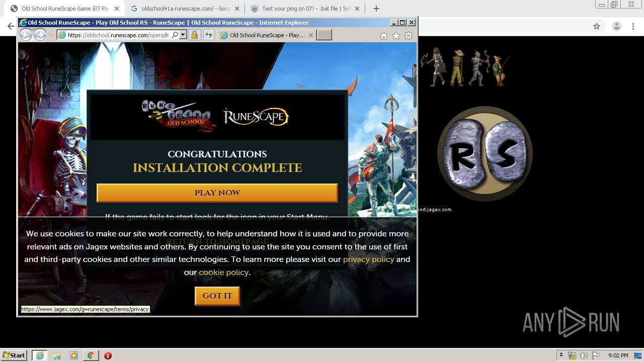
Task: Open Windows Explorer folder from taskbar
Action: [57, 355]
